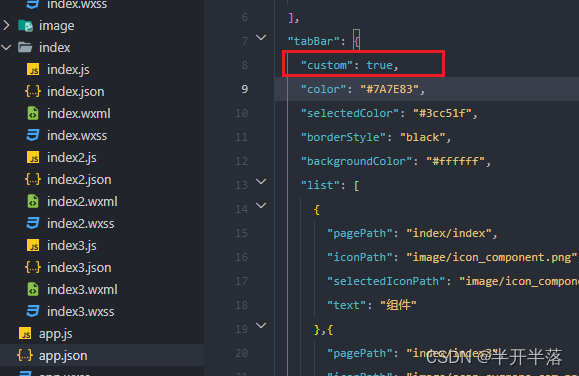Click the "borderStyle" key
This screenshot has height=376, width=579.
[343, 137]
